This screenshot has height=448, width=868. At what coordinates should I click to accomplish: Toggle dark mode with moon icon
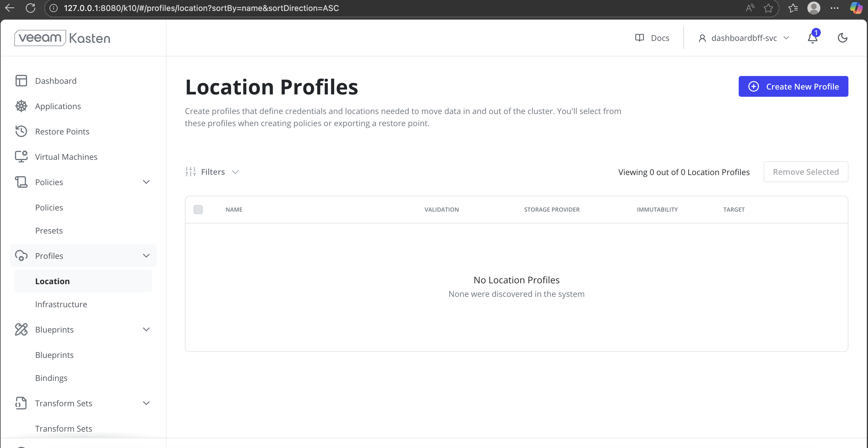coord(842,38)
